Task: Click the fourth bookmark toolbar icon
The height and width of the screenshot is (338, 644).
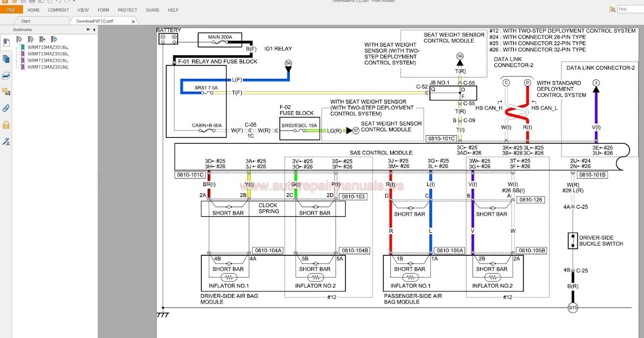Action: pos(53,39)
